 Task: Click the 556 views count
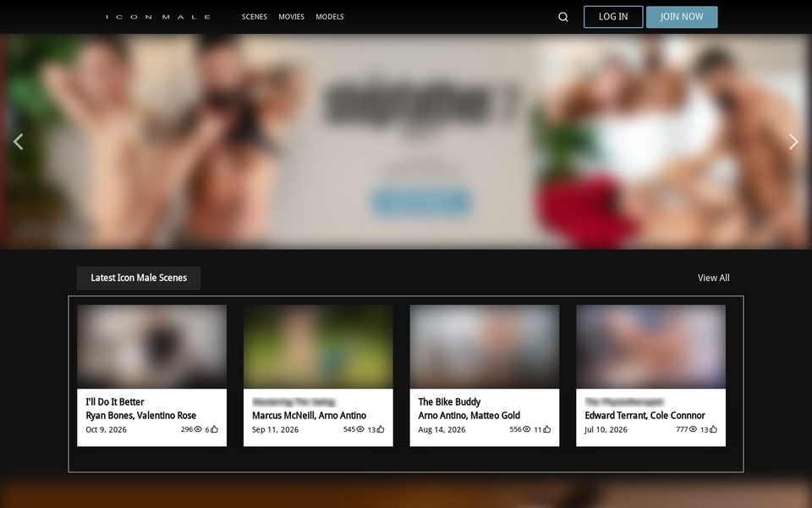515,429
